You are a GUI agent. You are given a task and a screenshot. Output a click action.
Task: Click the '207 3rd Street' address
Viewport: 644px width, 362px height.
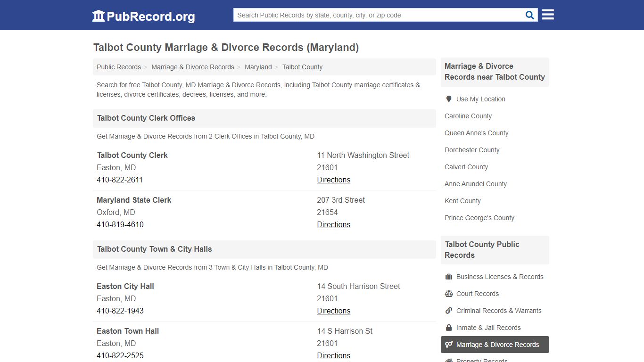341,200
